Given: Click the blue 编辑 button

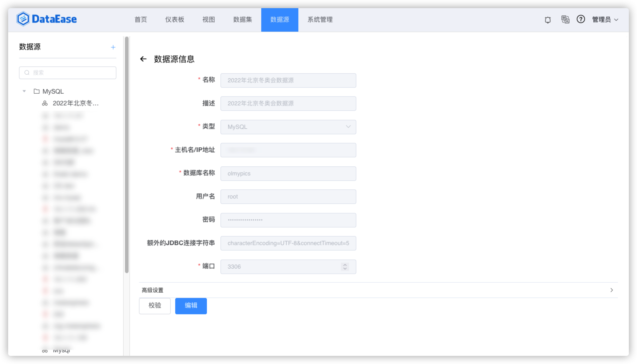Looking at the screenshot, I should [191, 306].
